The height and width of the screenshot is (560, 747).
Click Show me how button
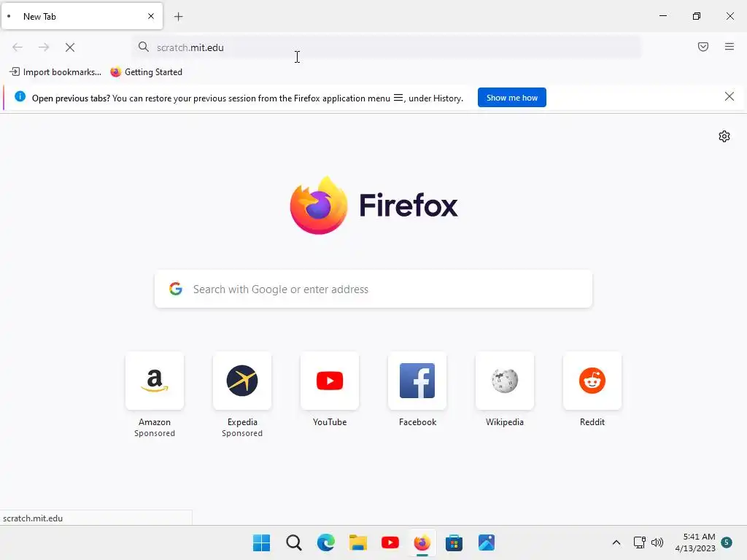(x=511, y=98)
